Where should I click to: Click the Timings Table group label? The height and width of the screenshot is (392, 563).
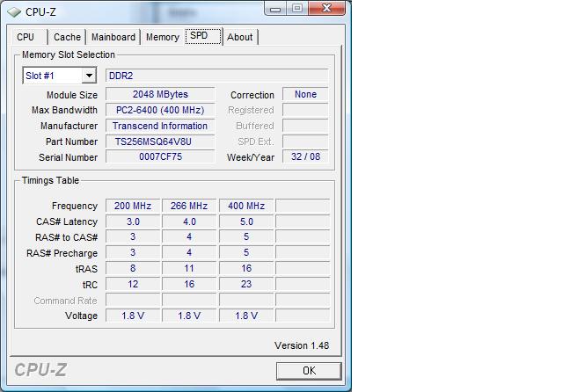click(x=50, y=180)
